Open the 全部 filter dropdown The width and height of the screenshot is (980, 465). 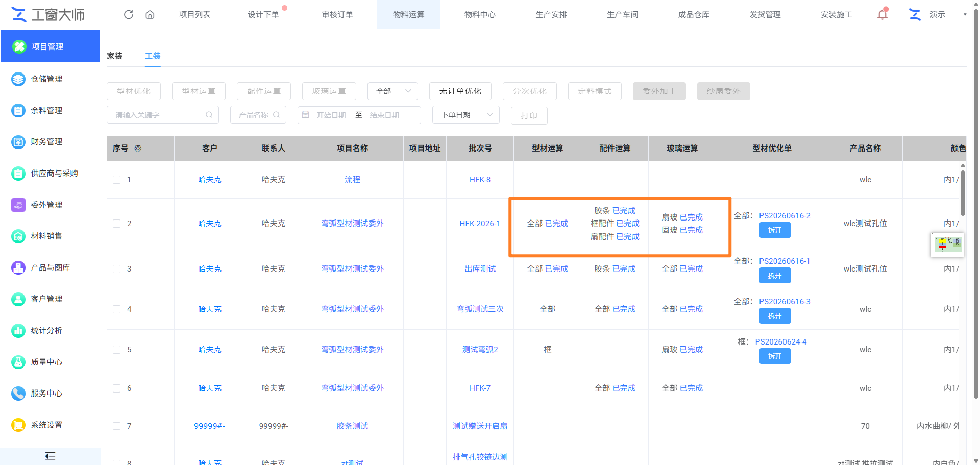tap(393, 91)
